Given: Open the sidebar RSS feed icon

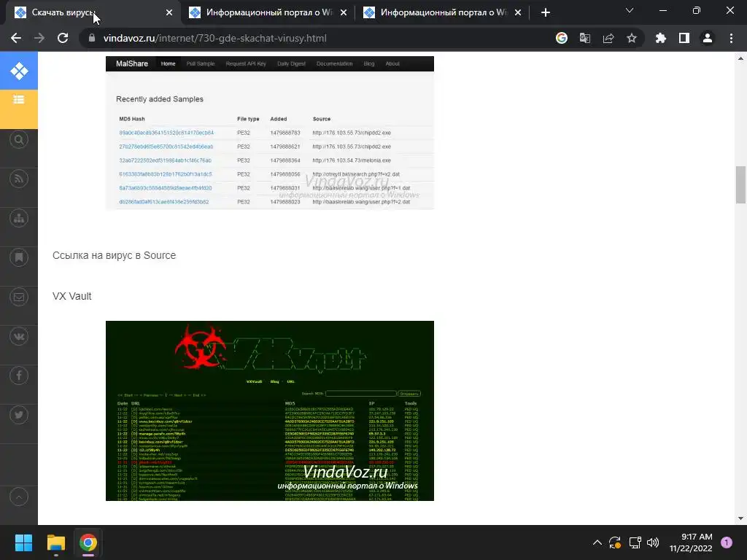Looking at the screenshot, I should [19, 179].
